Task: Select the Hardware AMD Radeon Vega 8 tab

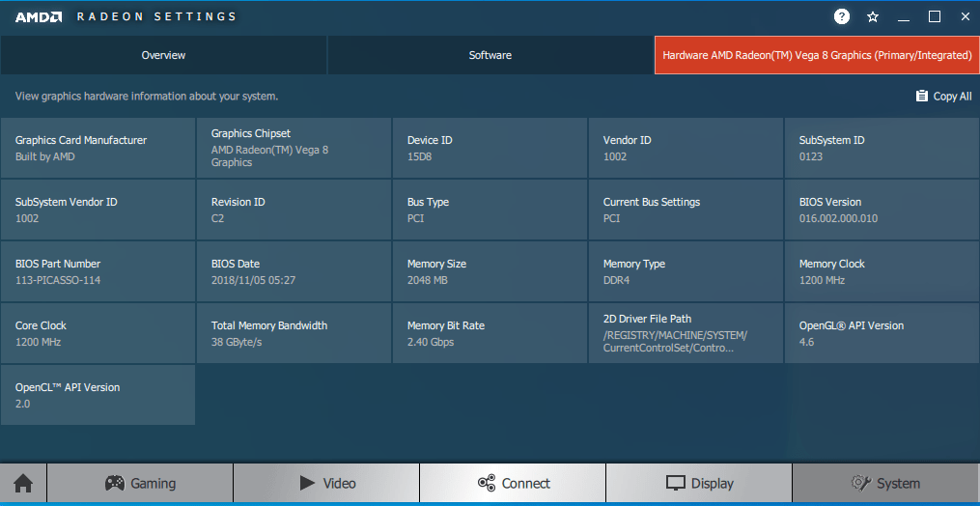Action: click(x=817, y=55)
